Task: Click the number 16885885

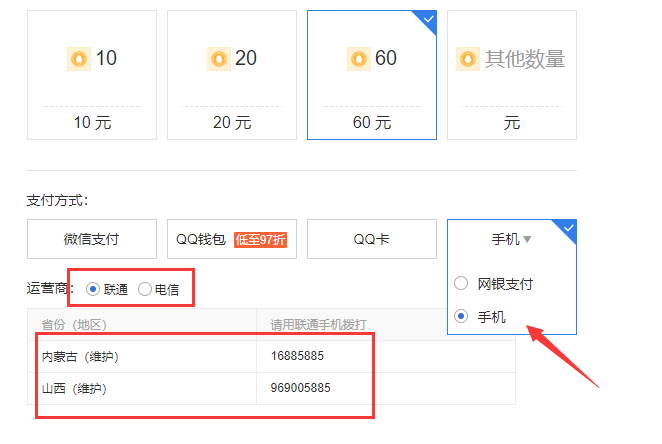Action: [297, 356]
